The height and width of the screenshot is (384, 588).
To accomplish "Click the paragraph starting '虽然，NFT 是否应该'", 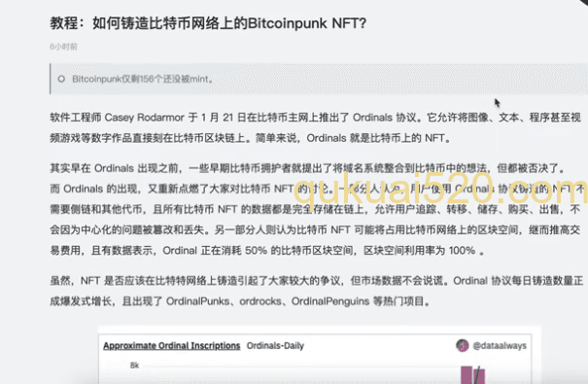I will tap(317, 291).
